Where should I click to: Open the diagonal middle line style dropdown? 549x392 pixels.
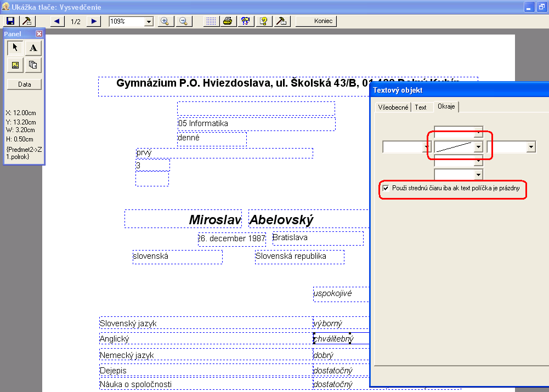click(478, 147)
